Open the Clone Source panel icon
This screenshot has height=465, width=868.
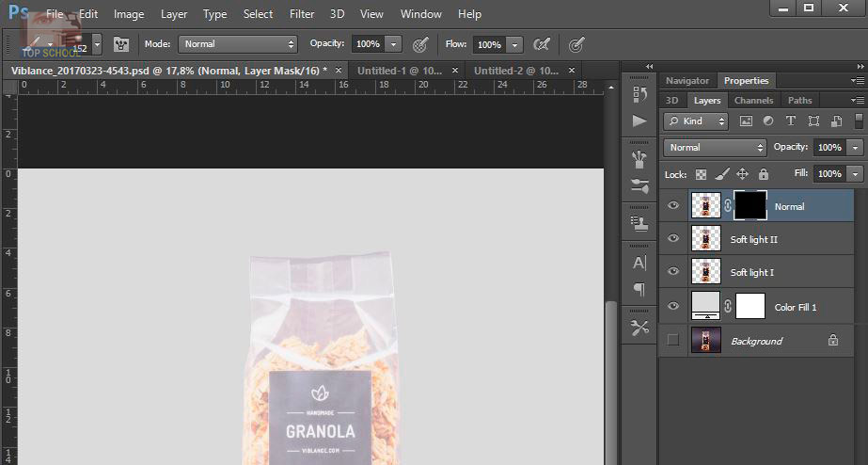639,223
